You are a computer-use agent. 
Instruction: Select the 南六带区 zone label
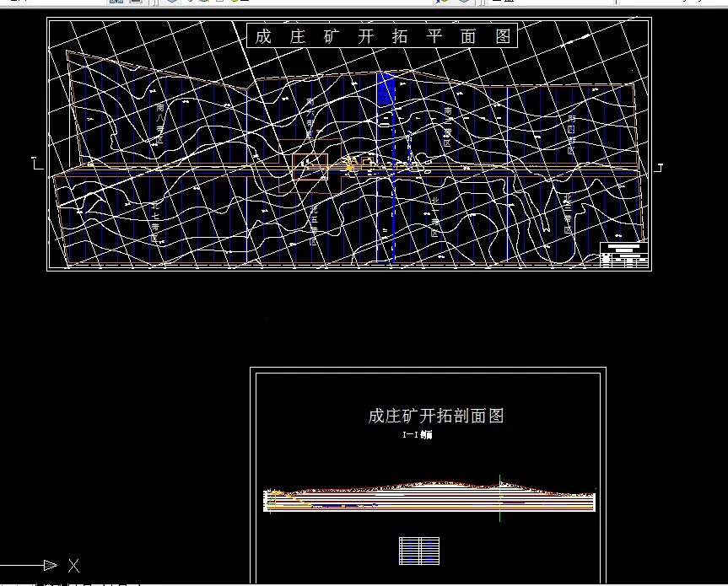click(x=310, y=118)
